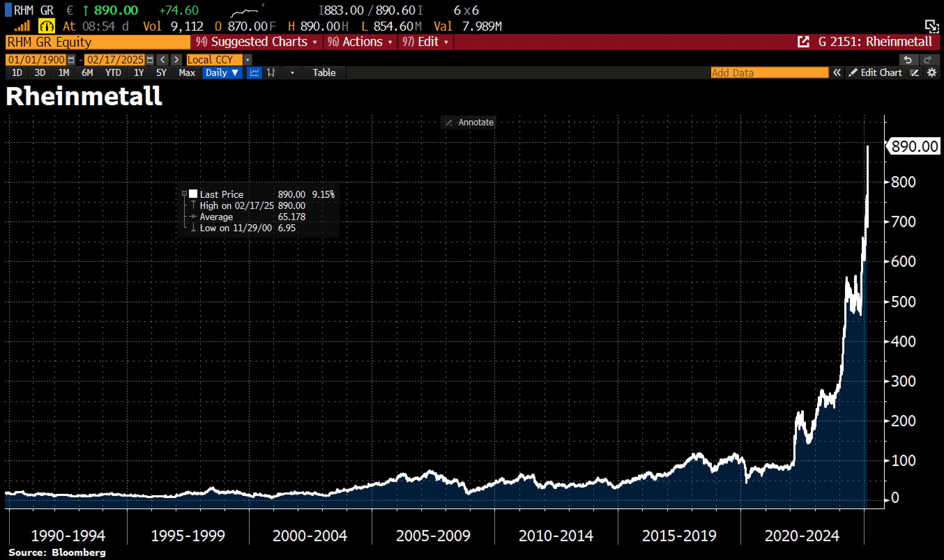Click the pop-out icon beside G 2151
Image resolution: width=944 pixels, height=560 pixels.
pos(803,41)
